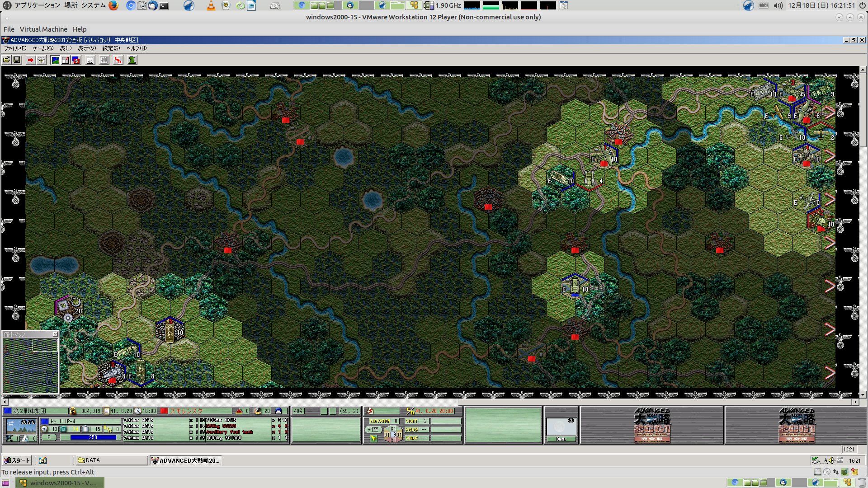Click the horizontal scrollbar left arrow

[x=5, y=402]
